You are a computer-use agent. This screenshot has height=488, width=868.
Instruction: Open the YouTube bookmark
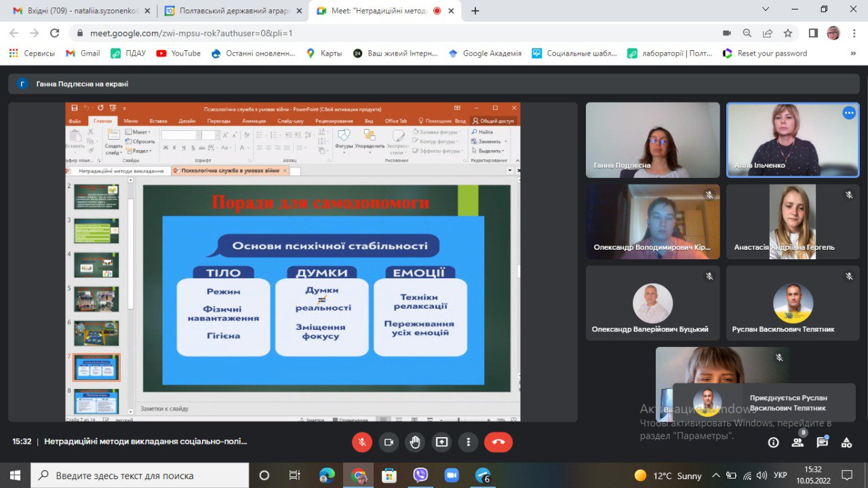(178, 53)
